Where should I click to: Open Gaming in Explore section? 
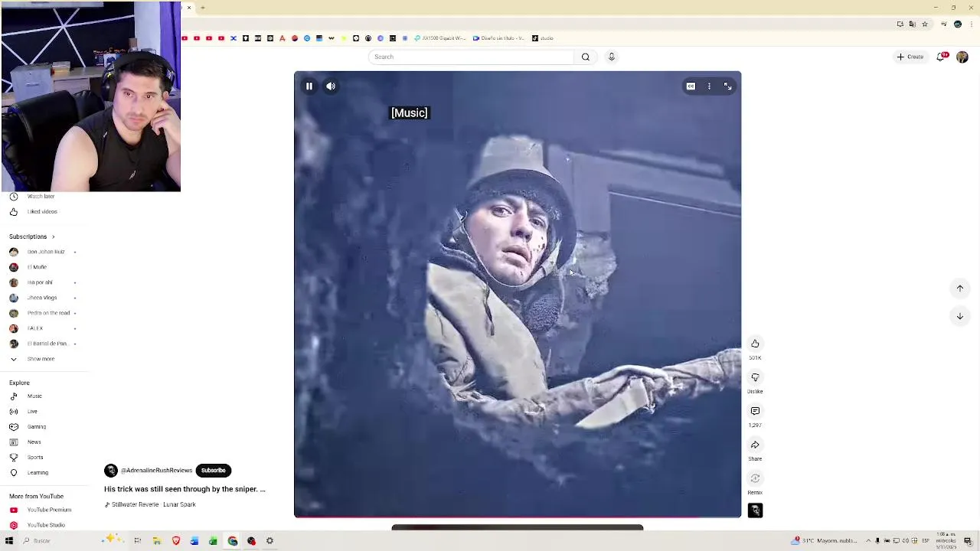[x=37, y=427]
